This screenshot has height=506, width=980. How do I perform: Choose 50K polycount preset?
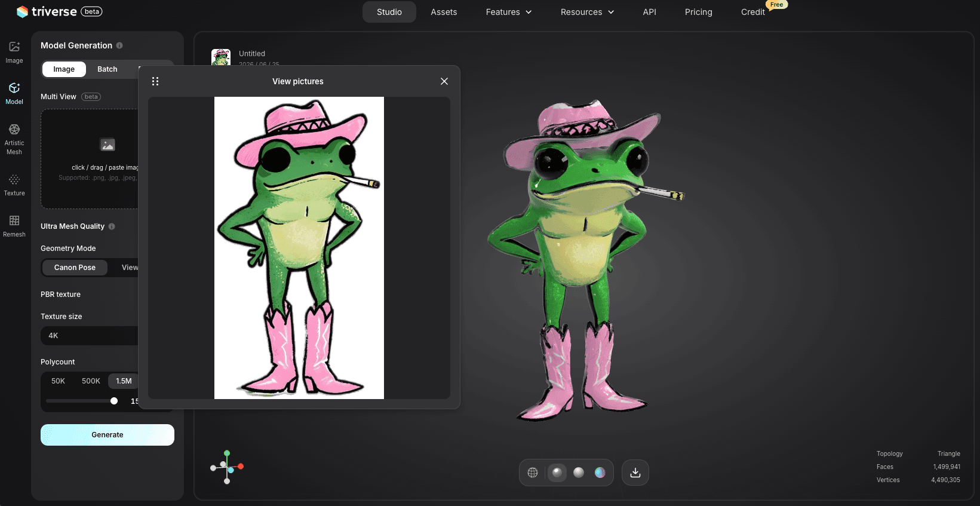click(x=58, y=381)
